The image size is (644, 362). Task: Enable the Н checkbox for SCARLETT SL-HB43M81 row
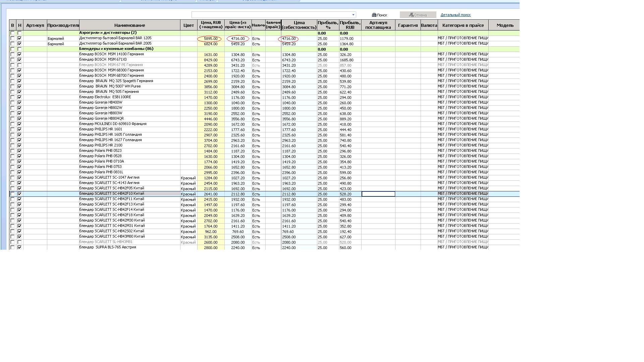pos(19,242)
